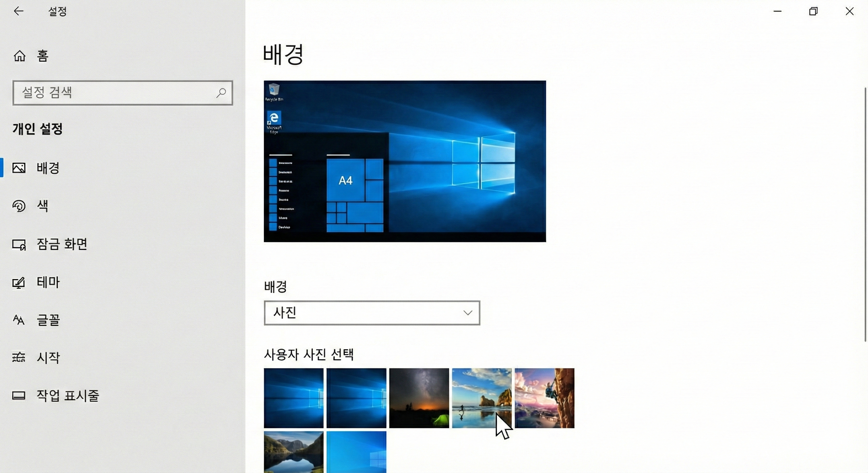
Task: Choose the beach rock reflection wallpaper
Action: (481, 398)
